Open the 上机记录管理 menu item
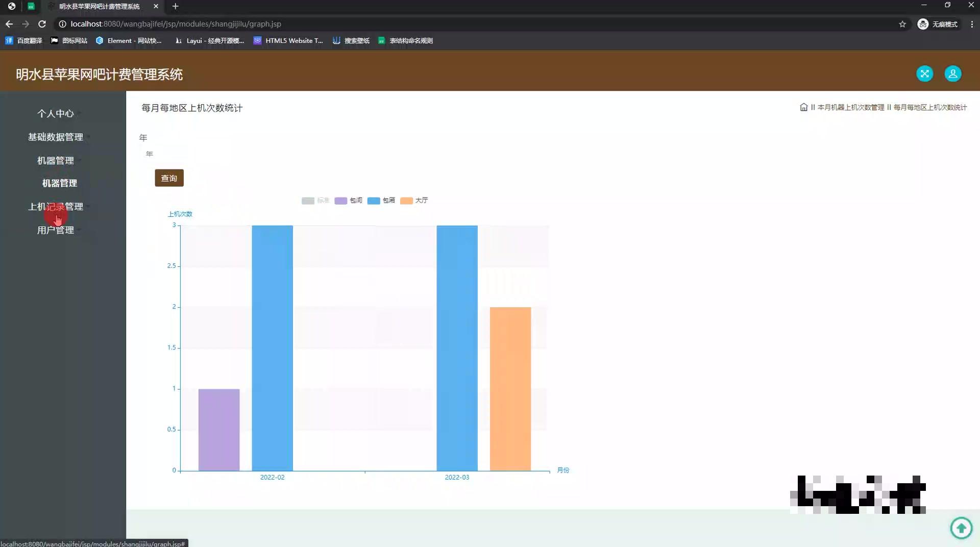The image size is (980, 547). (x=56, y=207)
